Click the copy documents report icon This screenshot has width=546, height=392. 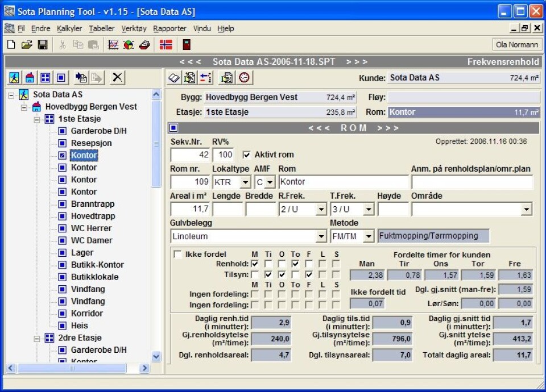(227, 78)
